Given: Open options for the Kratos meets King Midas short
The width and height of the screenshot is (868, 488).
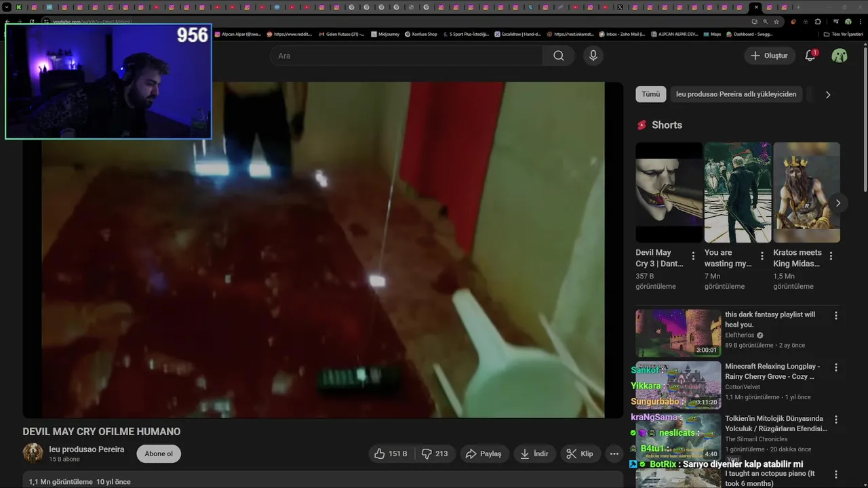Looking at the screenshot, I should [x=831, y=256].
